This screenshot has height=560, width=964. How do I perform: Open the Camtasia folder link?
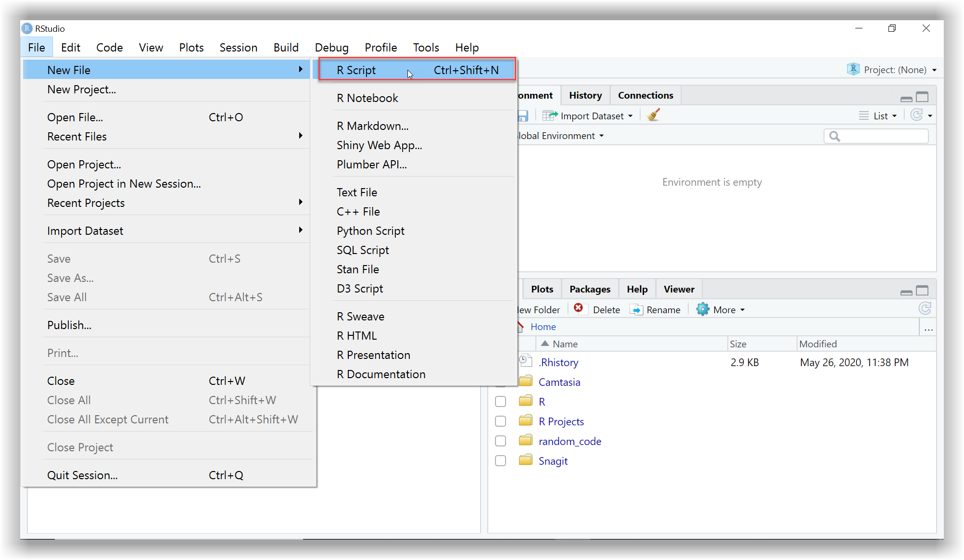[x=559, y=382]
